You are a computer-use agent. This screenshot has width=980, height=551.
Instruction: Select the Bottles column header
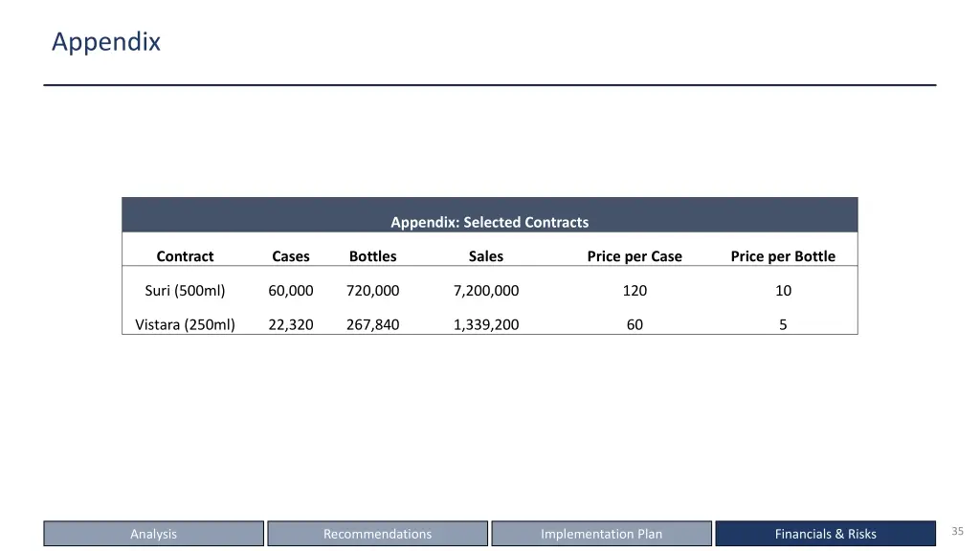click(x=373, y=256)
